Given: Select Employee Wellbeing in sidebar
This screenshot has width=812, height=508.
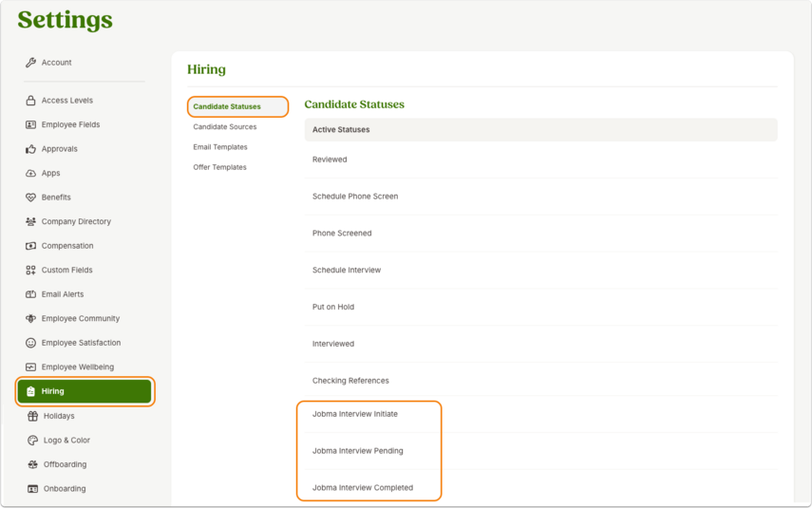Looking at the screenshot, I should (78, 367).
